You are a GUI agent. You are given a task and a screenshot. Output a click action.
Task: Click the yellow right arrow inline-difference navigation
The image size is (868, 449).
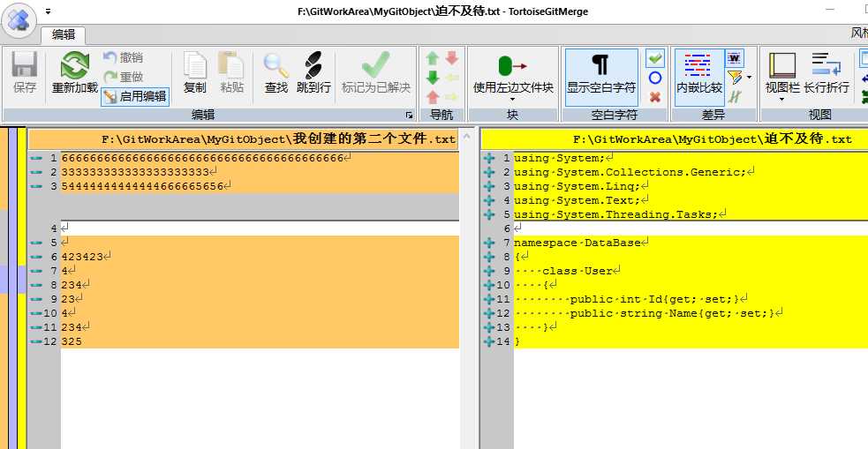(x=452, y=97)
